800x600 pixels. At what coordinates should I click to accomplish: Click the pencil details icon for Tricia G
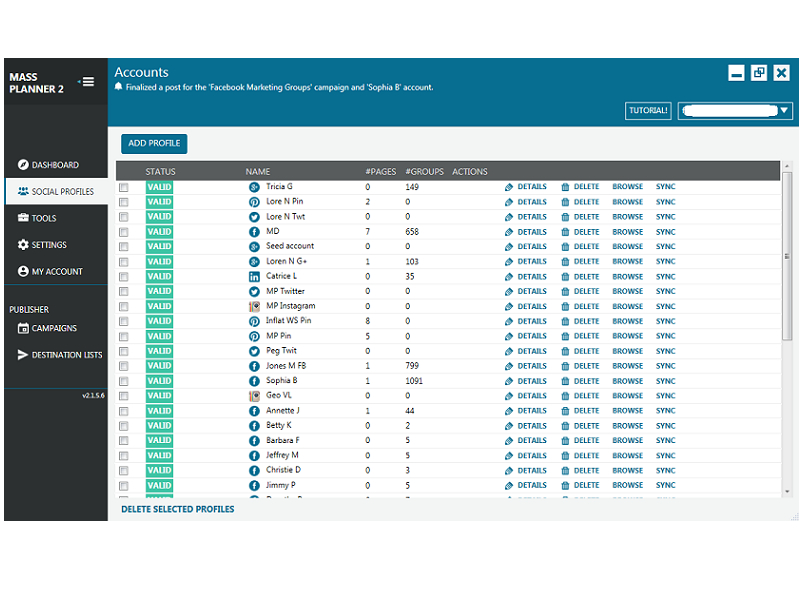(x=509, y=187)
